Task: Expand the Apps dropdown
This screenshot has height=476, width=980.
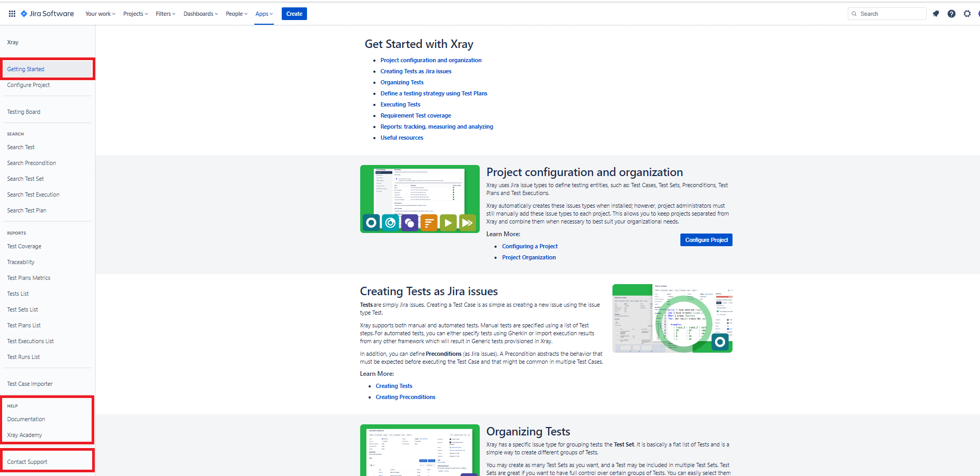Action: 264,14
